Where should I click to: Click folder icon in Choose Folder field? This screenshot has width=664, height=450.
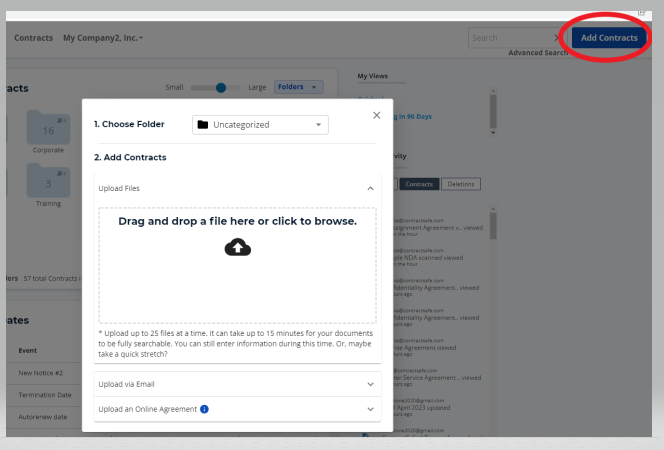203,124
